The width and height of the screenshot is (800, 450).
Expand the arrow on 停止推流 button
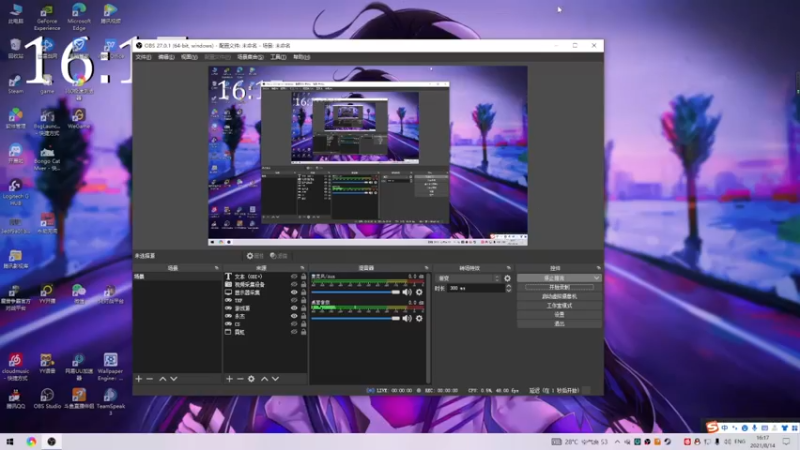click(x=596, y=278)
